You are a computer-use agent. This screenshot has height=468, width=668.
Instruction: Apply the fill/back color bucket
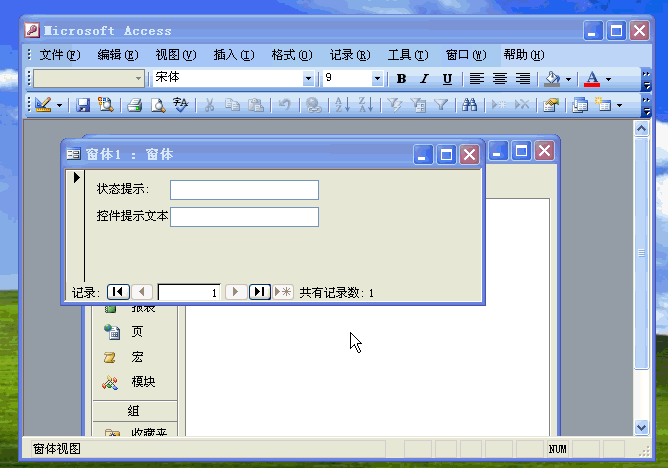[553, 79]
